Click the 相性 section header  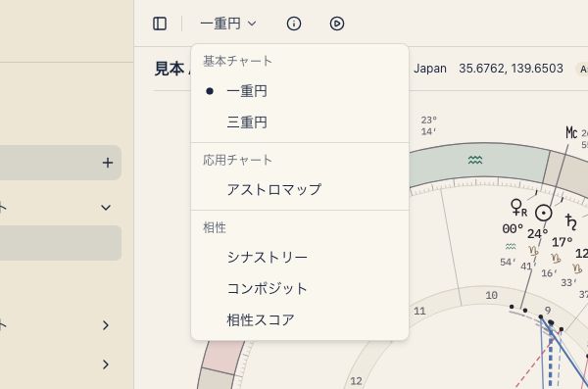tap(215, 227)
